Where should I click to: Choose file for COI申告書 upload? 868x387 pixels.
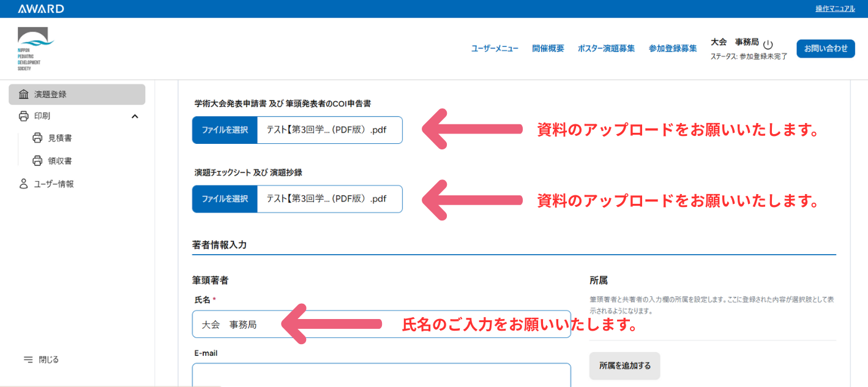(x=225, y=130)
